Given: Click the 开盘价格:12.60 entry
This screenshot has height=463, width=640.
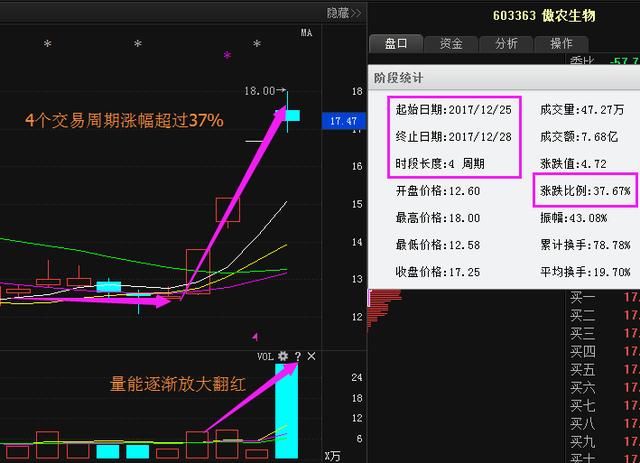Looking at the screenshot, I should (x=437, y=191).
